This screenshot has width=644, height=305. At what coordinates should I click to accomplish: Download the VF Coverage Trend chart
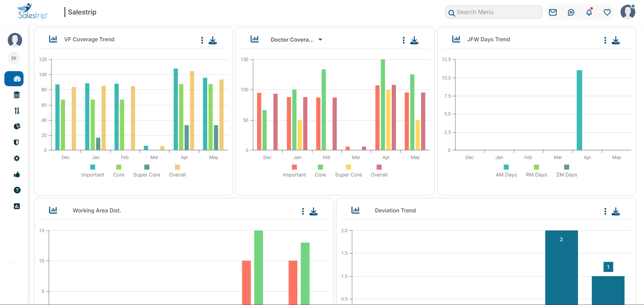pyautogui.click(x=213, y=40)
